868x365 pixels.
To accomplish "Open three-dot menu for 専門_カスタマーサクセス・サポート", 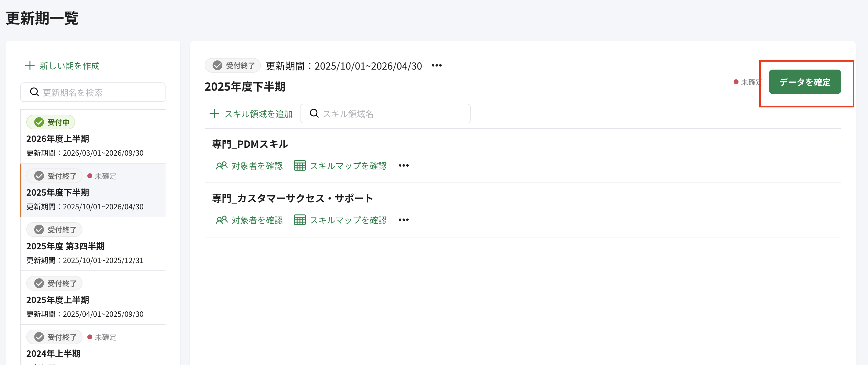I will tap(404, 219).
